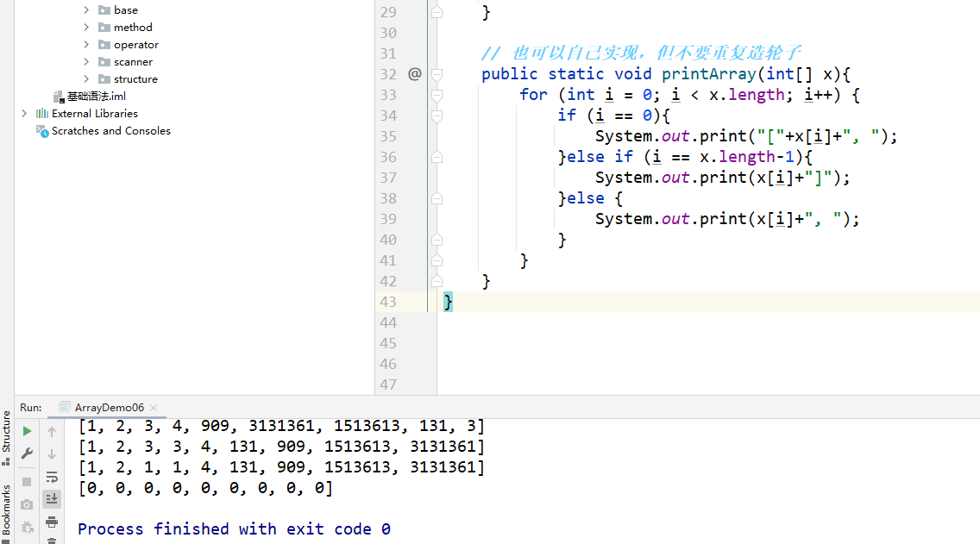Click first output line ending '131, 3]'

(x=281, y=426)
